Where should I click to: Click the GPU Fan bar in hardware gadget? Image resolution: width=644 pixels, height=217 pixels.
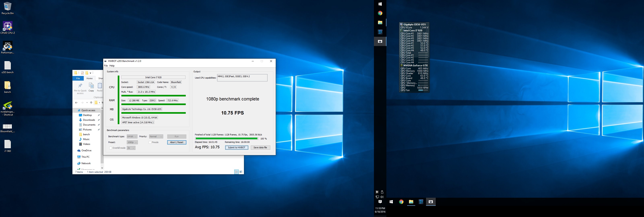point(423,90)
